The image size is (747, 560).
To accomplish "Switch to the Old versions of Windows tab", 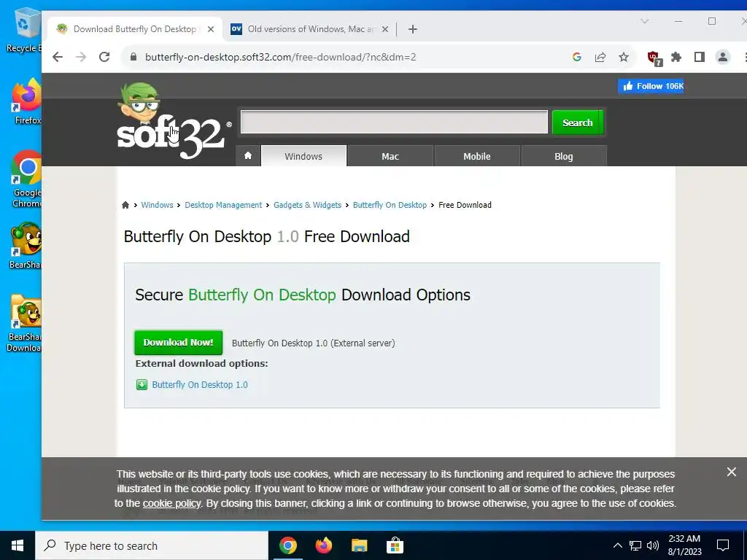I will tap(309, 29).
